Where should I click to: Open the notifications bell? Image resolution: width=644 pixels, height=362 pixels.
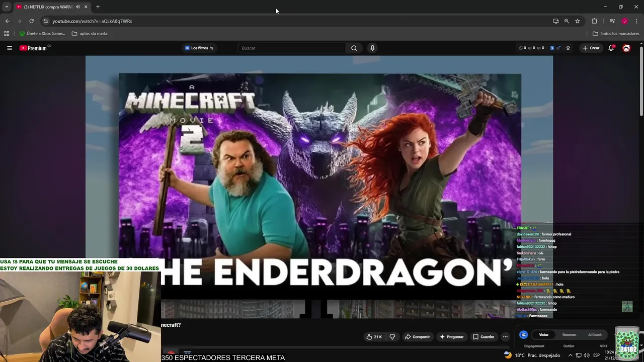pyautogui.click(x=611, y=48)
